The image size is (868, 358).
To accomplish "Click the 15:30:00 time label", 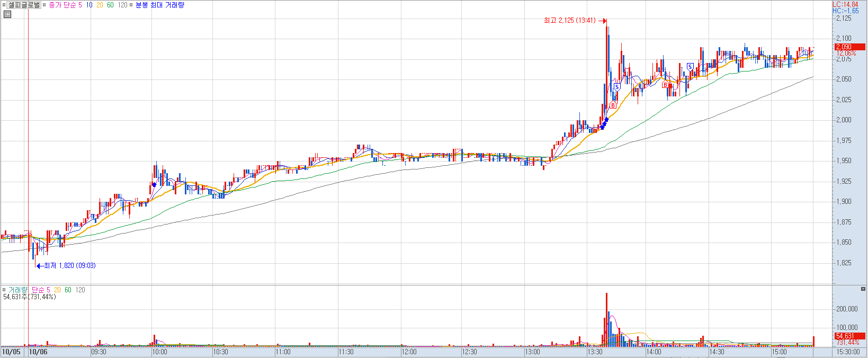I will point(848,352).
